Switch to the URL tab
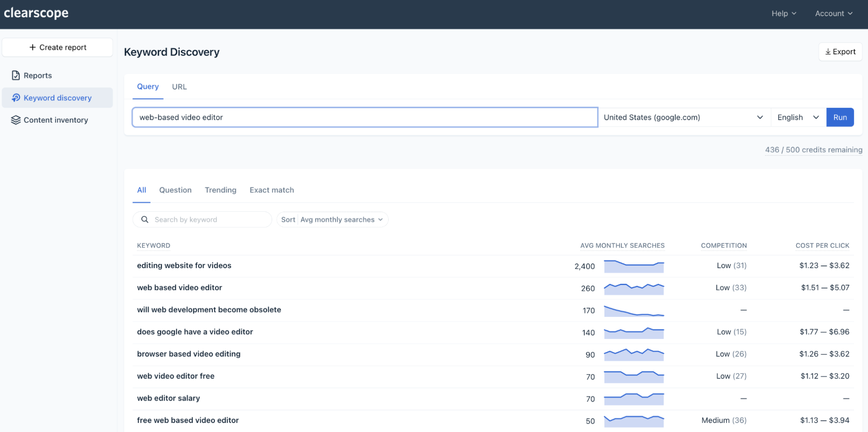This screenshot has height=432, width=868. [x=179, y=87]
